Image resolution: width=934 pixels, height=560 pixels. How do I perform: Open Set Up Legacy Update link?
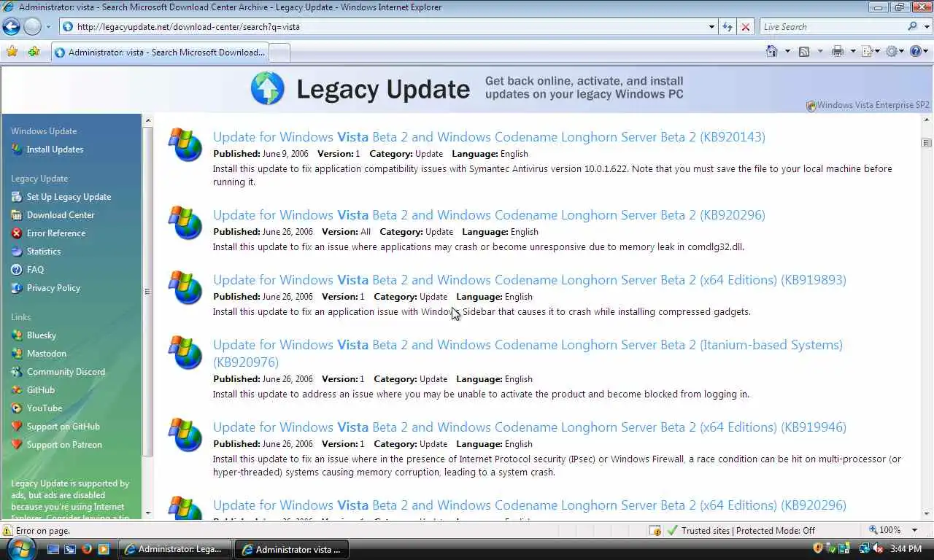(69, 197)
